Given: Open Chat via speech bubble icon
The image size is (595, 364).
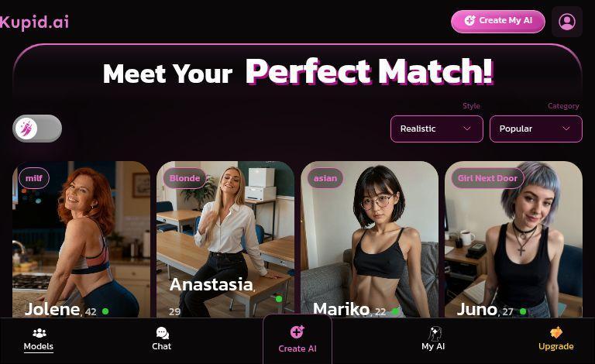Looking at the screenshot, I should point(162,333).
